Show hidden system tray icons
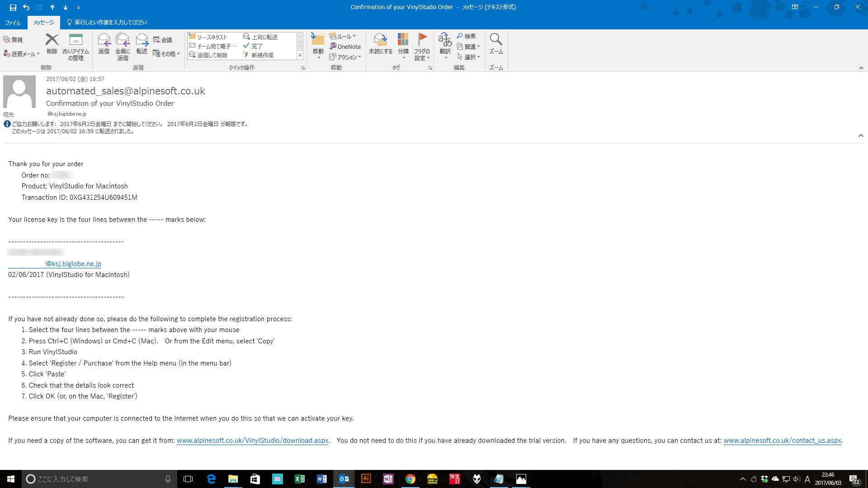The width and height of the screenshot is (868, 488). click(x=742, y=479)
